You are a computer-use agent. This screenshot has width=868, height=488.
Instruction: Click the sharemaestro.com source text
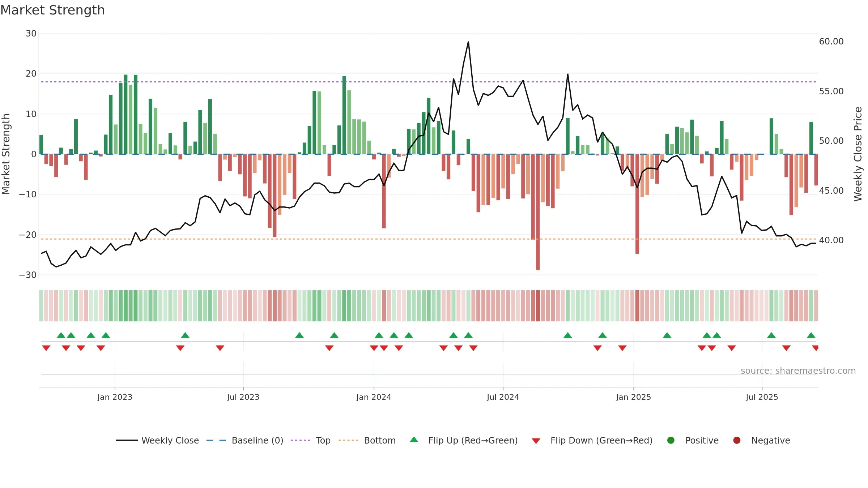click(798, 371)
